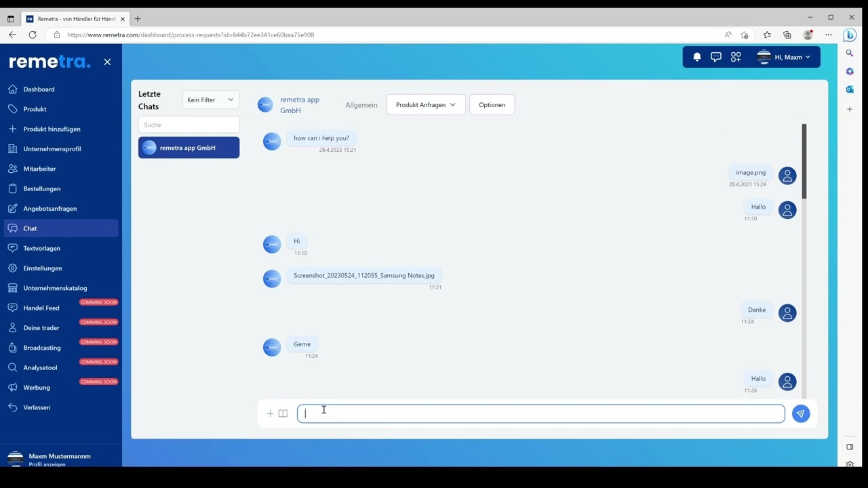Click the plus attachment icon by message input
The width and height of the screenshot is (868, 488).
point(270,413)
